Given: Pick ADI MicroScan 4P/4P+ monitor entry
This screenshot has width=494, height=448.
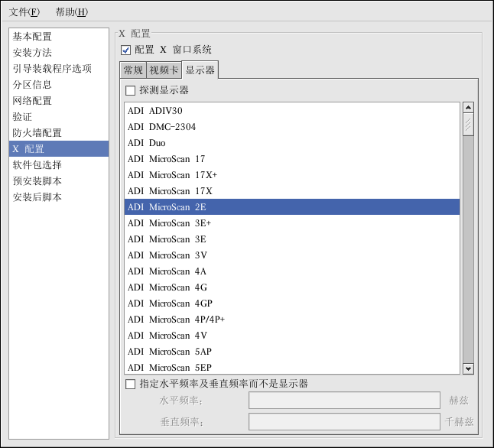Looking at the screenshot, I should 176,320.
